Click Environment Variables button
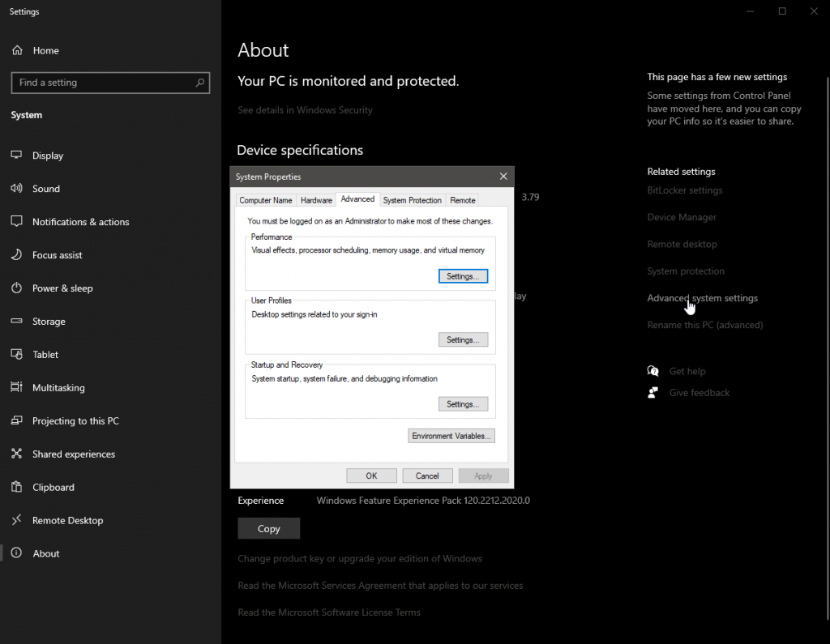This screenshot has width=830, height=644. 451,436
